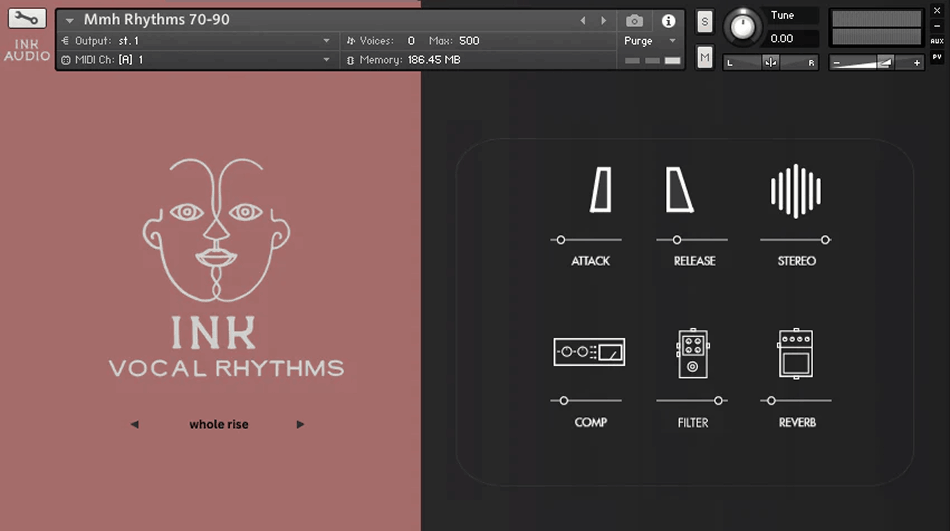Click the Reverb pedal icon

(x=796, y=354)
